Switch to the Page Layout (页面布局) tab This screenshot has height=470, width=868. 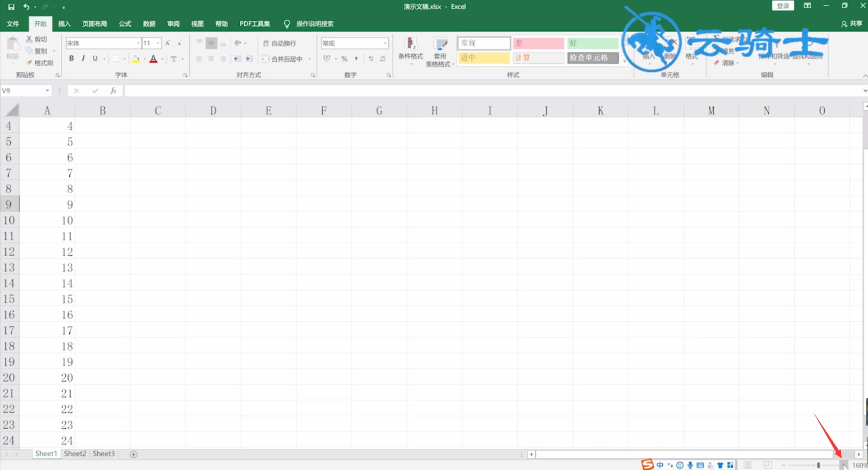click(x=95, y=24)
